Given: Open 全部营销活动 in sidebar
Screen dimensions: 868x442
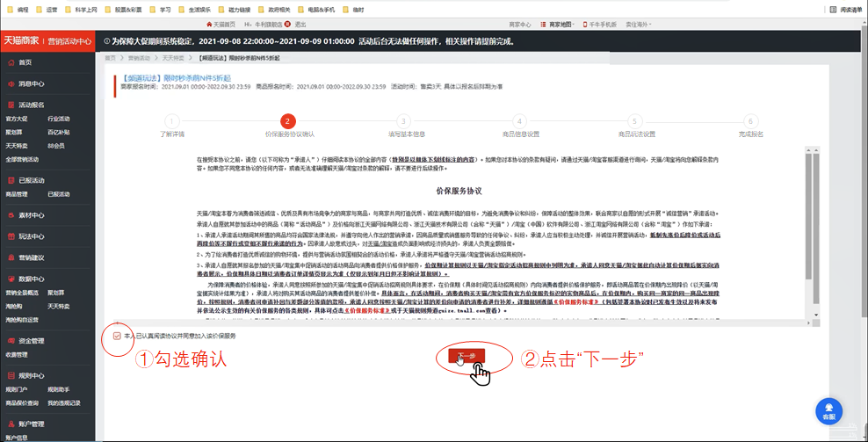Looking at the screenshot, I should [x=22, y=160].
